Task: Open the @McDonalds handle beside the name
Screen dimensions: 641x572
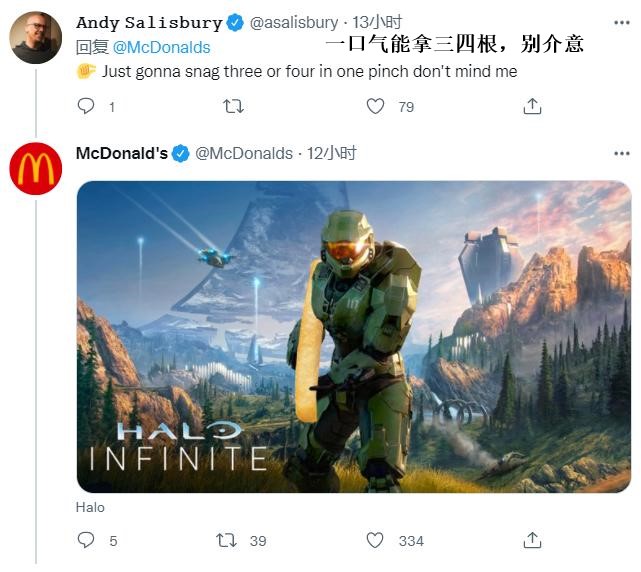Action: (243, 153)
